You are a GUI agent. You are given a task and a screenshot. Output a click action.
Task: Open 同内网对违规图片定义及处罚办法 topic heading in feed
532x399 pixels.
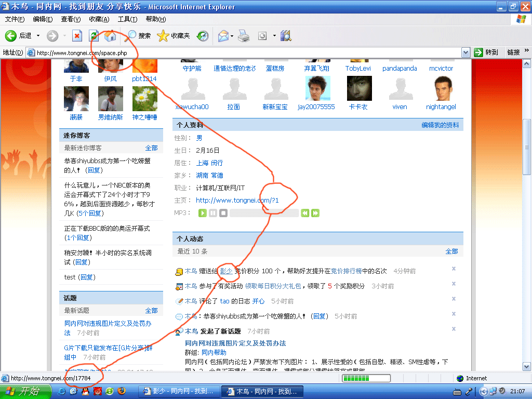[x=235, y=343]
